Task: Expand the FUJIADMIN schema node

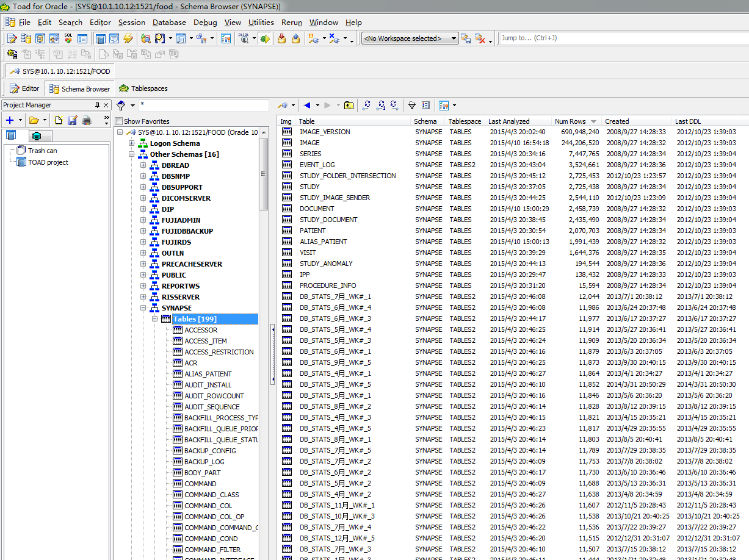Action: 143,220
